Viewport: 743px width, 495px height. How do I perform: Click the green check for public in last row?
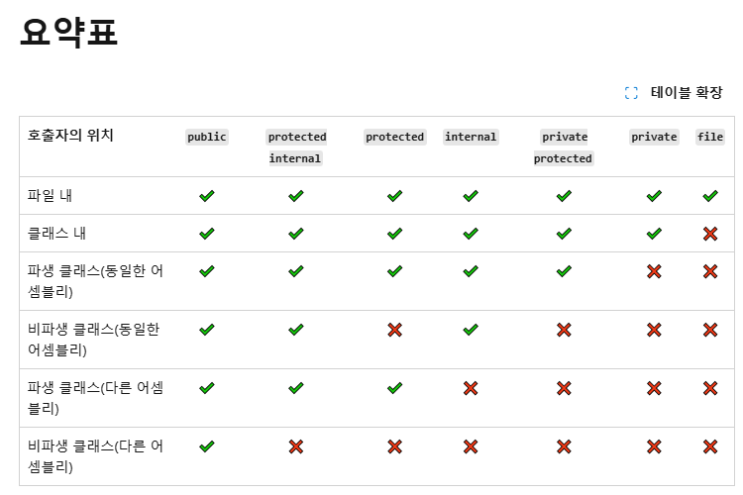(x=207, y=446)
